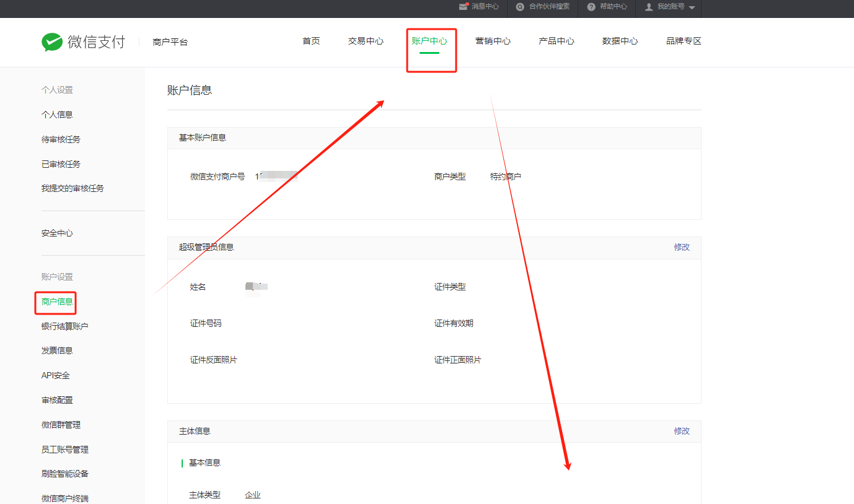Click the 证件号码 field label
The width and height of the screenshot is (854, 504).
[x=206, y=323]
